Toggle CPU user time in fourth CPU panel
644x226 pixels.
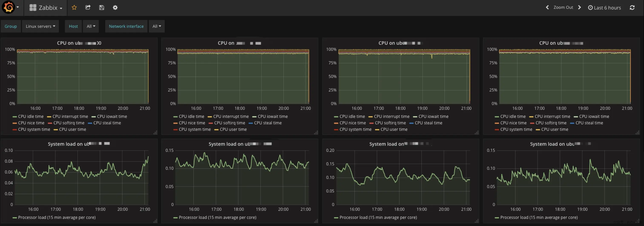[555, 129]
